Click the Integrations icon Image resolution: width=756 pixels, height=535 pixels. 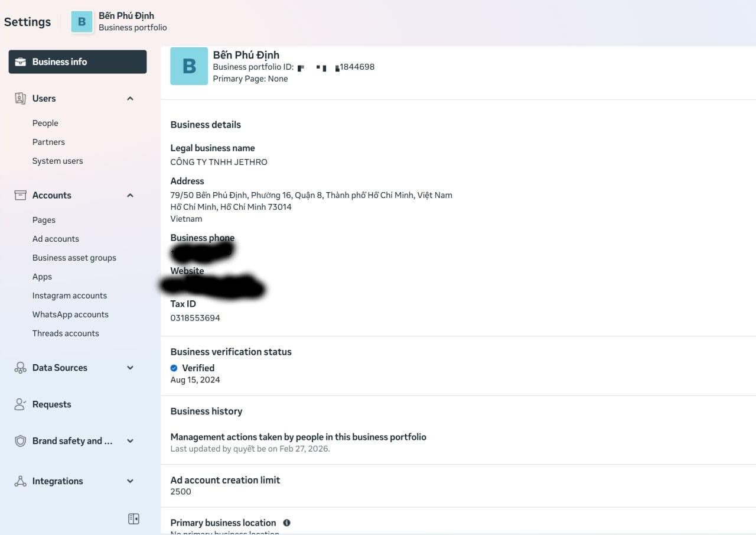coord(21,481)
